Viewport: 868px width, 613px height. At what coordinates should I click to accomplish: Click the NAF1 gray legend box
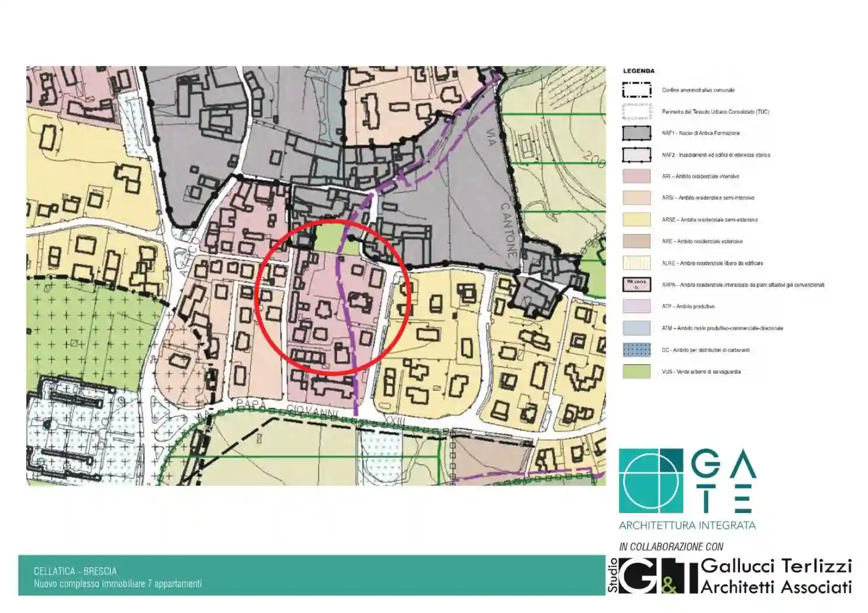click(636, 133)
